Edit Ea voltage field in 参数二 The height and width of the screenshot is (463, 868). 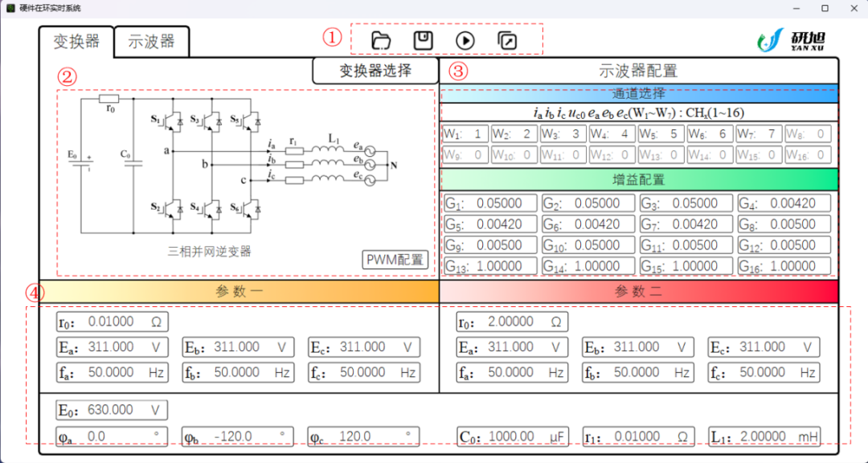(x=513, y=347)
